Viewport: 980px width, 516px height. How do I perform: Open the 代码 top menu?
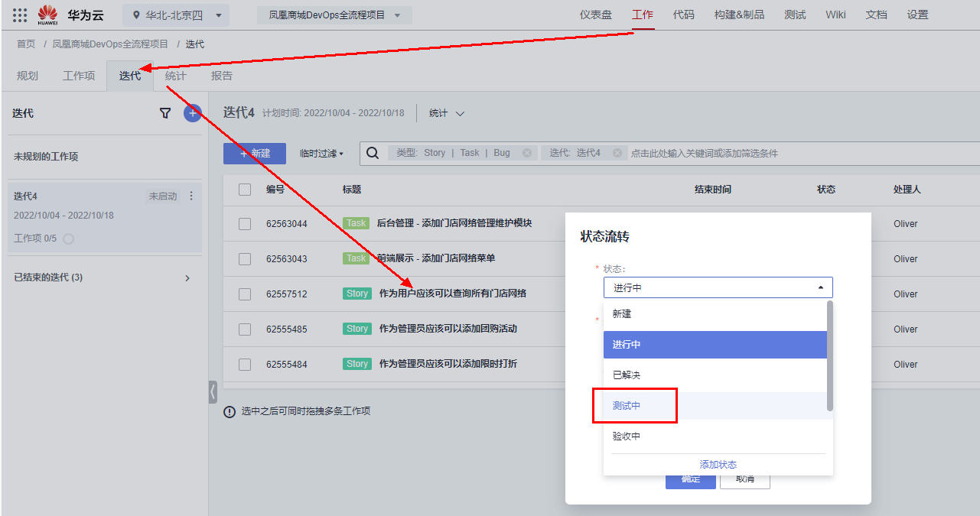pos(684,15)
